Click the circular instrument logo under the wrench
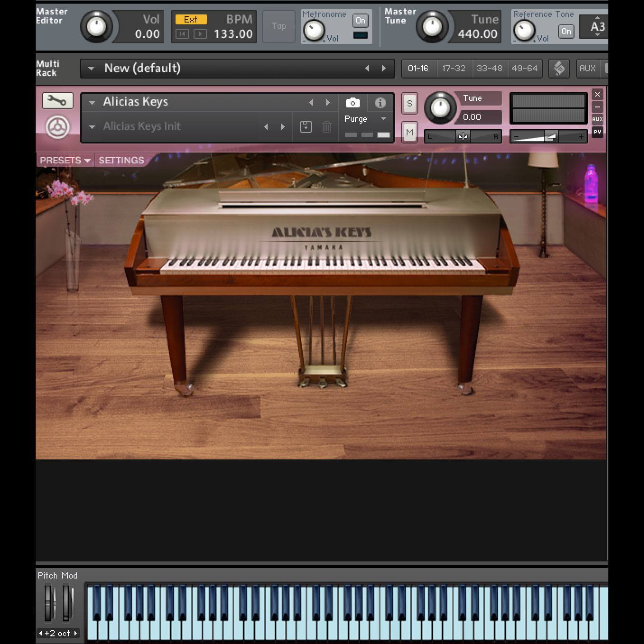Image resolution: width=644 pixels, height=644 pixels. pyautogui.click(x=58, y=127)
